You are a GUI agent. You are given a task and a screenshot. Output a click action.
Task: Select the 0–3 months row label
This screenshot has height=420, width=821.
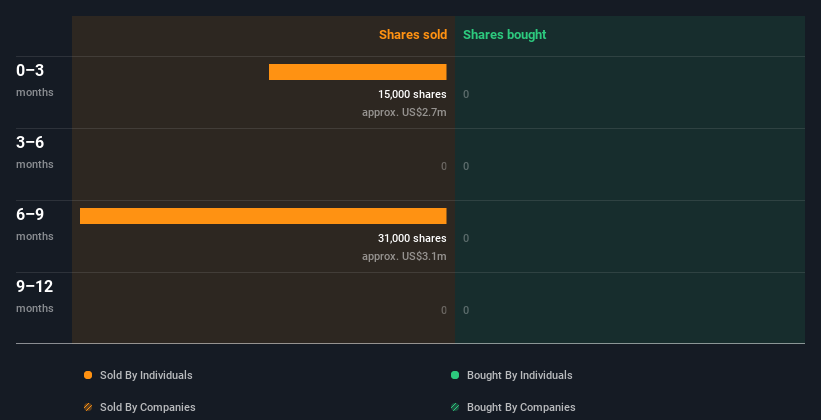[35, 80]
